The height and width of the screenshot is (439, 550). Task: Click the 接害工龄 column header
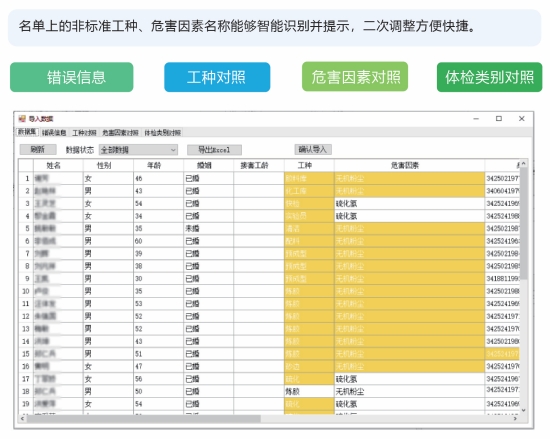(259, 166)
